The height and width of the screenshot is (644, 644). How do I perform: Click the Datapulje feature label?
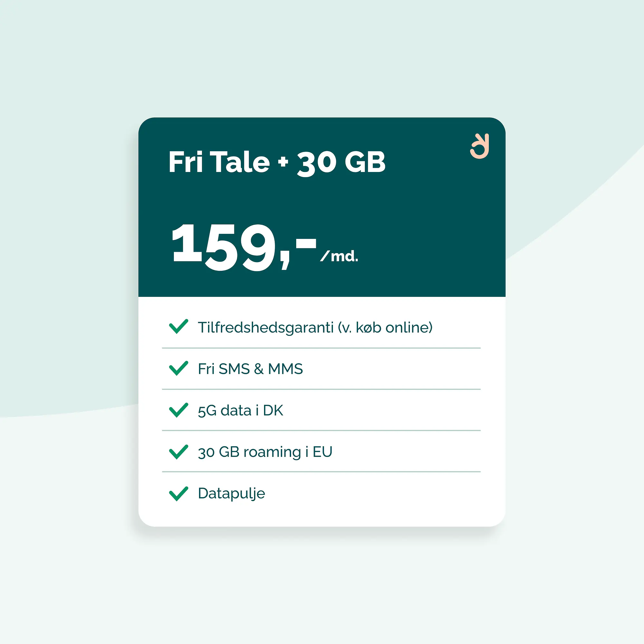tap(231, 494)
